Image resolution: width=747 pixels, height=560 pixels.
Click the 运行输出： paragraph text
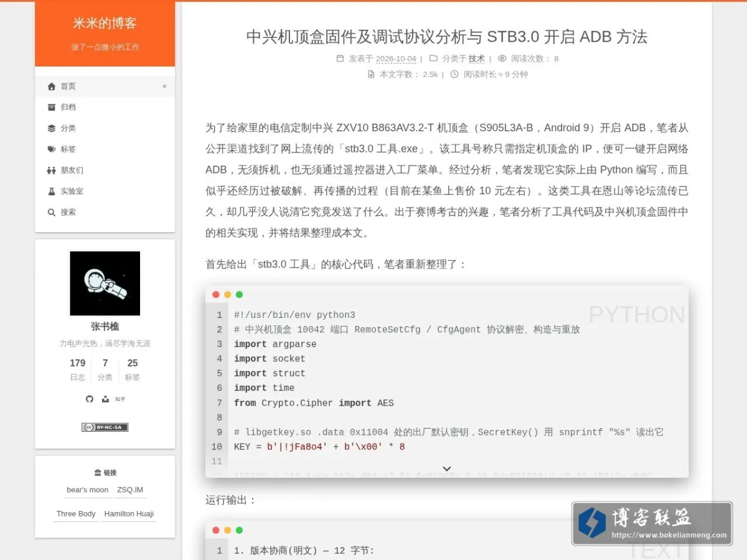tap(231, 500)
